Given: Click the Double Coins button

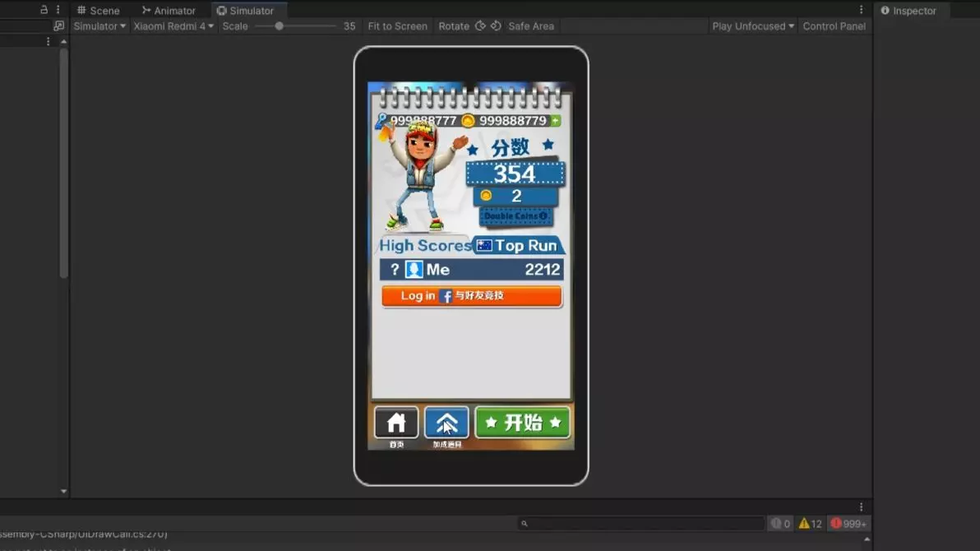Looking at the screenshot, I should [x=516, y=216].
